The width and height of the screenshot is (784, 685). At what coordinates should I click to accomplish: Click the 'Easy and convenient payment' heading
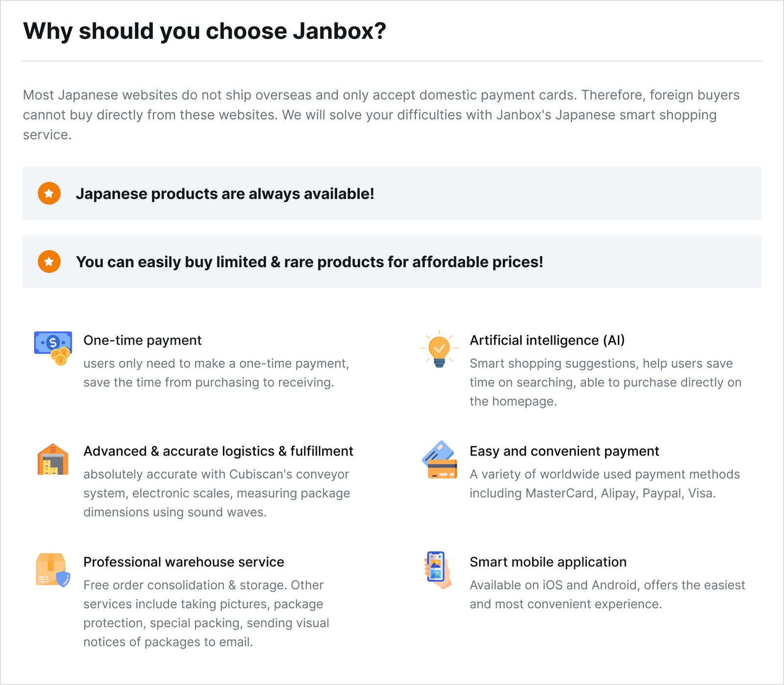coord(564,451)
